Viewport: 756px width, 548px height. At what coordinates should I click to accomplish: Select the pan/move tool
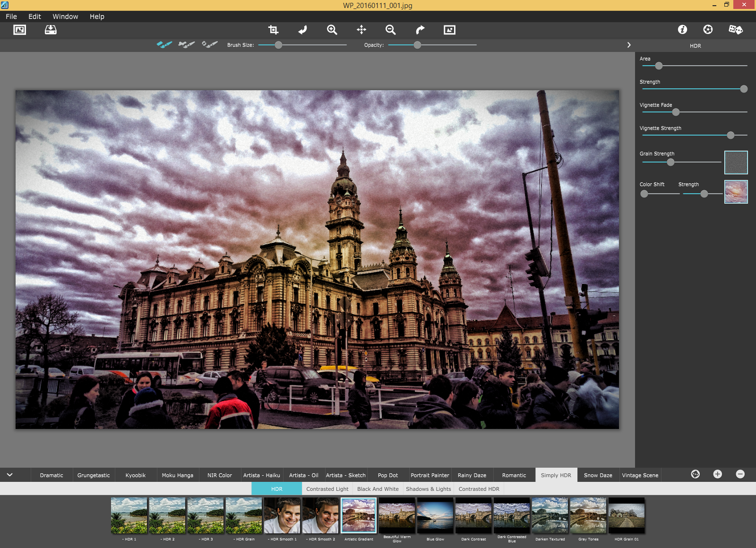click(361, 30)
